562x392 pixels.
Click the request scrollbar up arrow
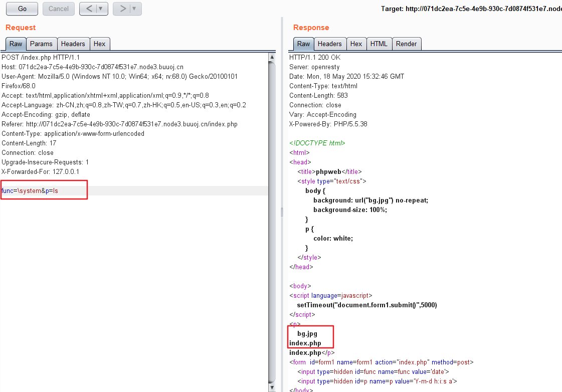coord(272,57)
